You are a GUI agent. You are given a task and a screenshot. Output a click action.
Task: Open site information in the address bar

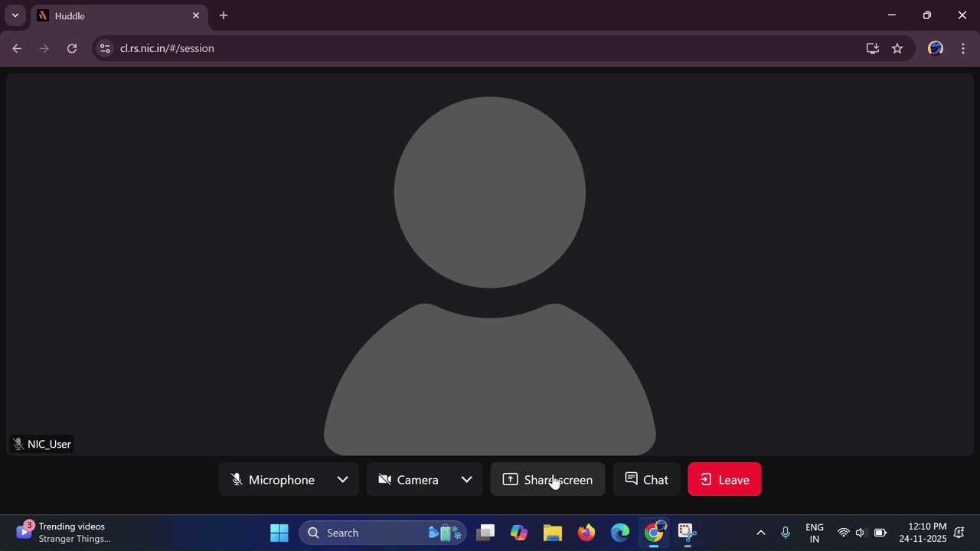click(104, 48)
